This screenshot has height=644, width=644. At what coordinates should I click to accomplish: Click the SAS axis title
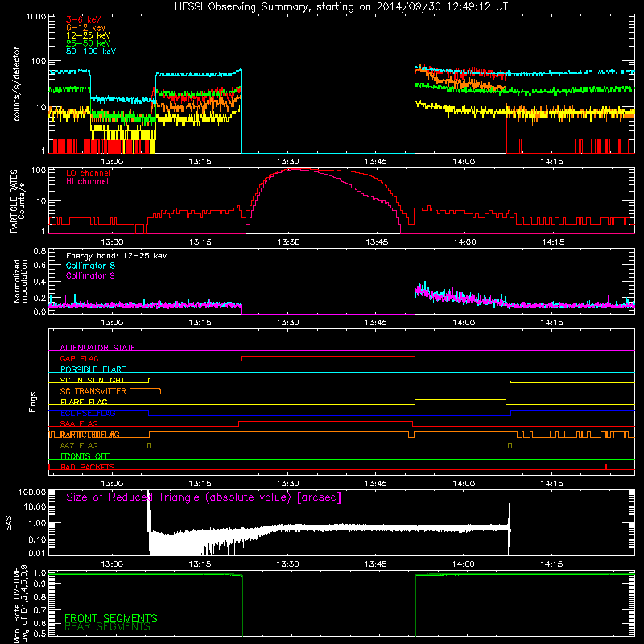[8, 524]
